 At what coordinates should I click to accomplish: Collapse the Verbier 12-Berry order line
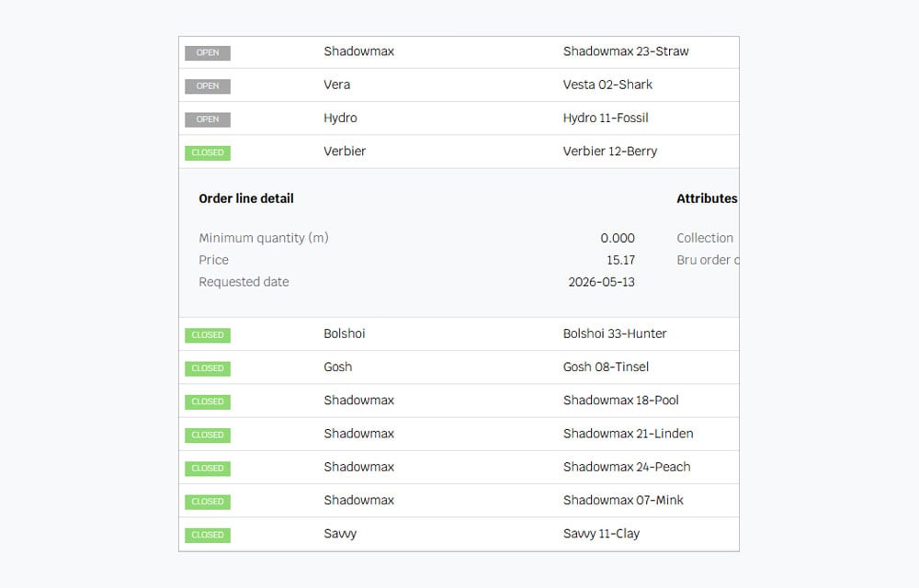pyautogui.click(x=459, y=152)
